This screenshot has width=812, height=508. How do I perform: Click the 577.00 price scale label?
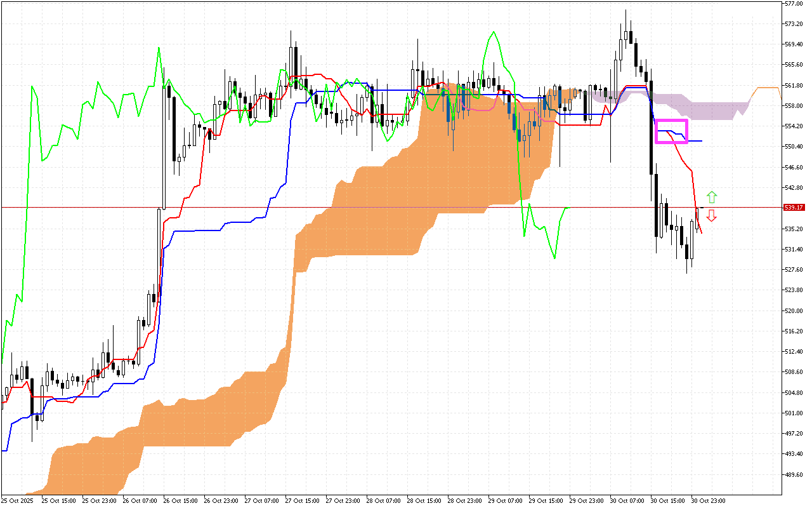coord(794,3)
